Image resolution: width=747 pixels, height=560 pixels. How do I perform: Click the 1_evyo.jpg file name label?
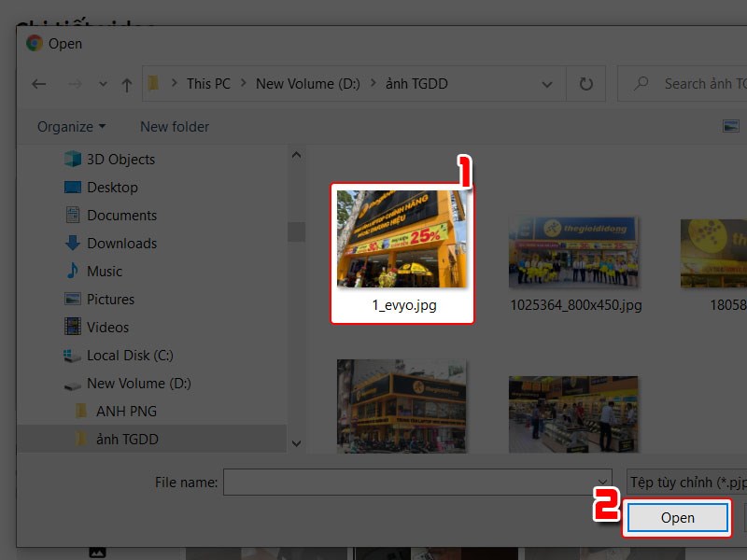pos(404,305)
